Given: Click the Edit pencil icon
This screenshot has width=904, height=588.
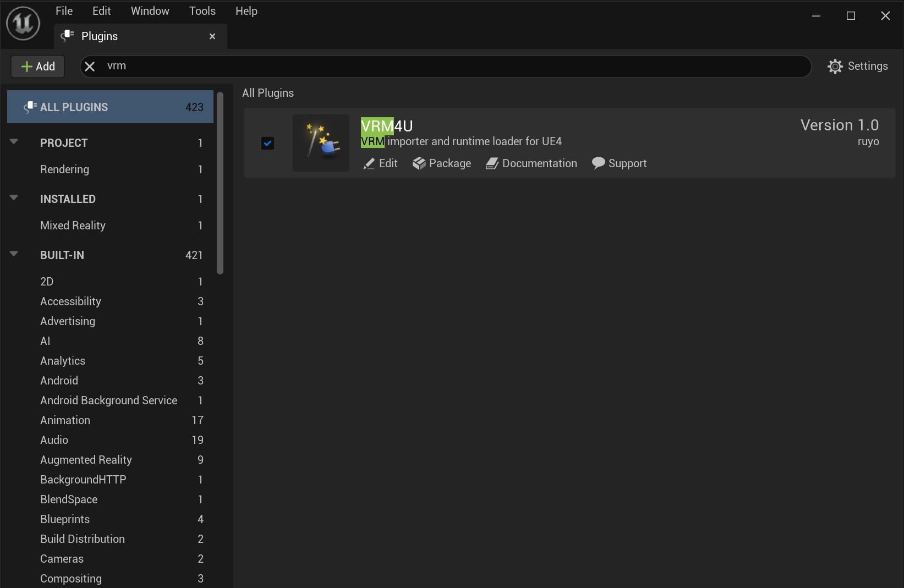Looking at the screenshot, I should tap(369, 164).
